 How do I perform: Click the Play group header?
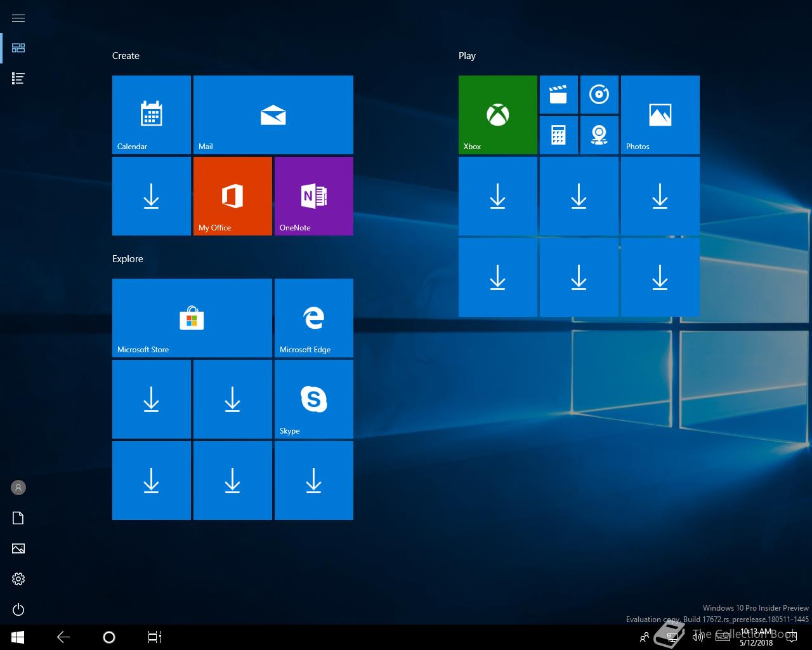pos(467,56)
